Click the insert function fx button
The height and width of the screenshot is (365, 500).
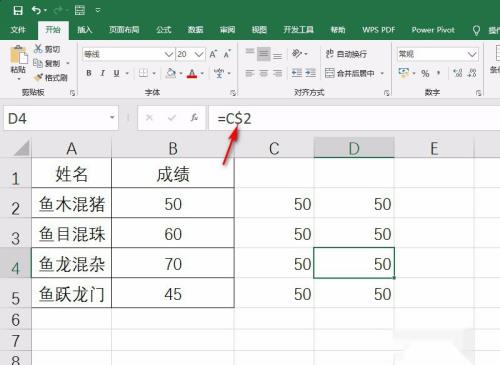(194, 117)
